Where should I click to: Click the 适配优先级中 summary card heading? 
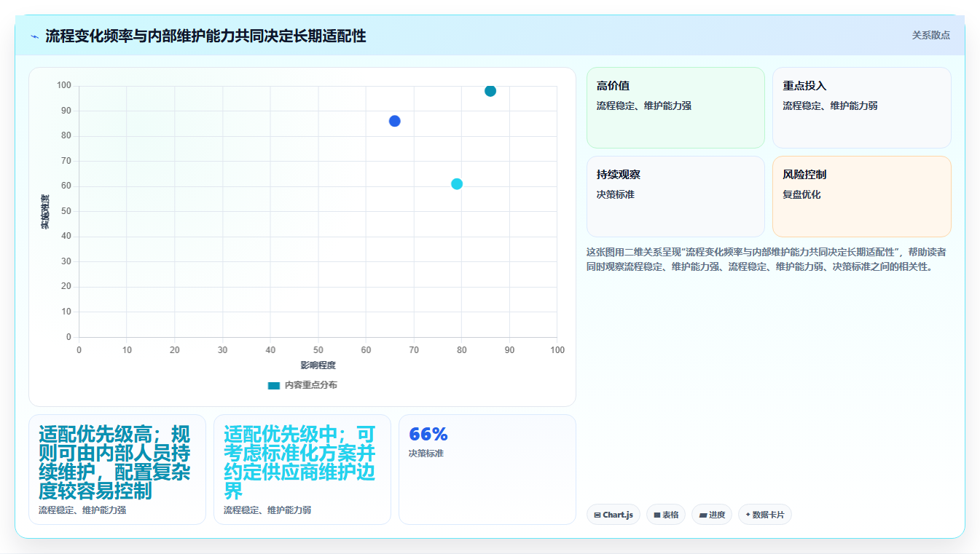pyautogui.click(x=299, y=462)
